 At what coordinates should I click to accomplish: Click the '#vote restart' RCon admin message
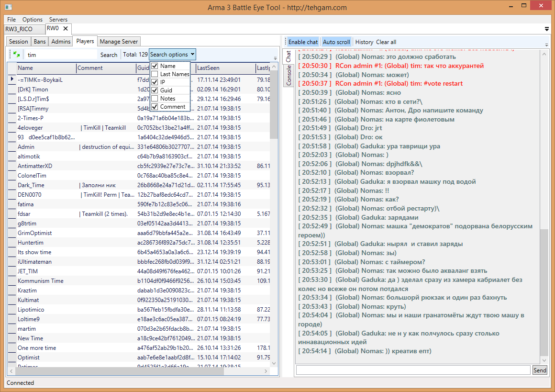point(380,84)
